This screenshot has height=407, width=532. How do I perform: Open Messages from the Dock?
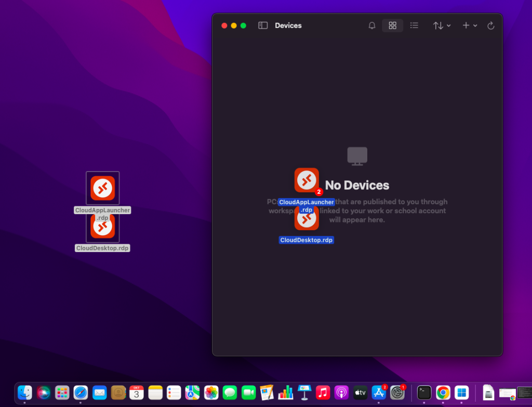pos(230,393)
